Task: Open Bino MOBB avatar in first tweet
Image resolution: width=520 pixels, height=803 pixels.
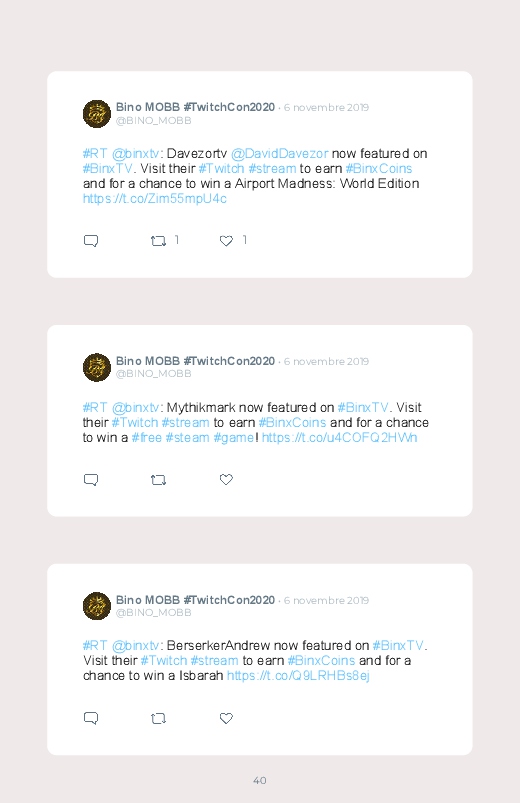Action: click(x=97, y=114)
